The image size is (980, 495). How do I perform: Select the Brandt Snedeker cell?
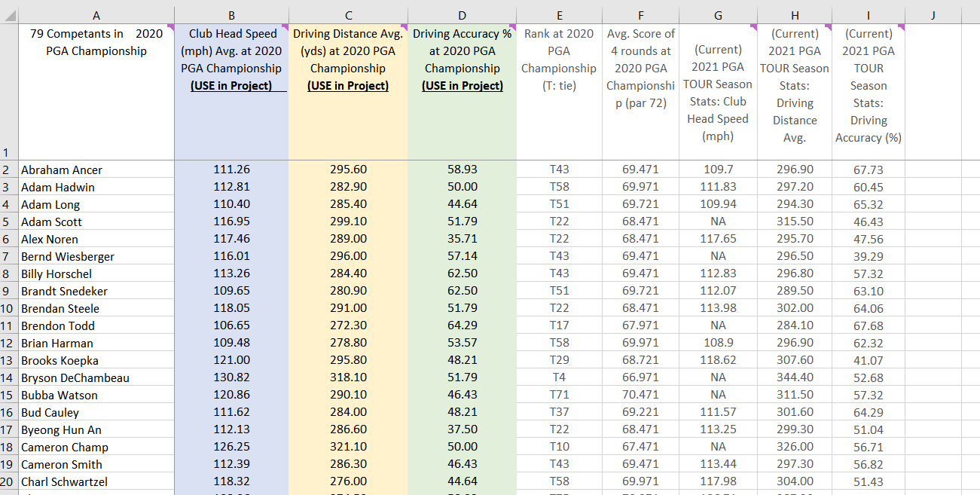point(96,291)
